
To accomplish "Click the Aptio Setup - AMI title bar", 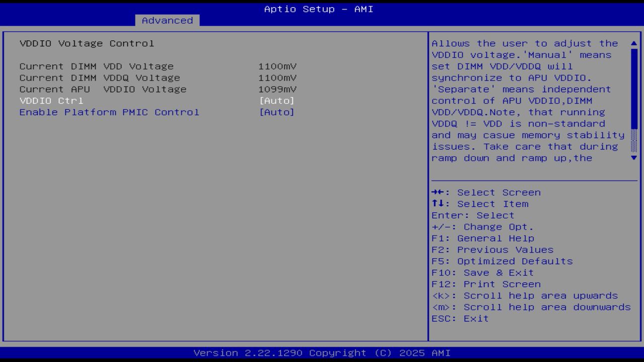I will pos(318,9).
